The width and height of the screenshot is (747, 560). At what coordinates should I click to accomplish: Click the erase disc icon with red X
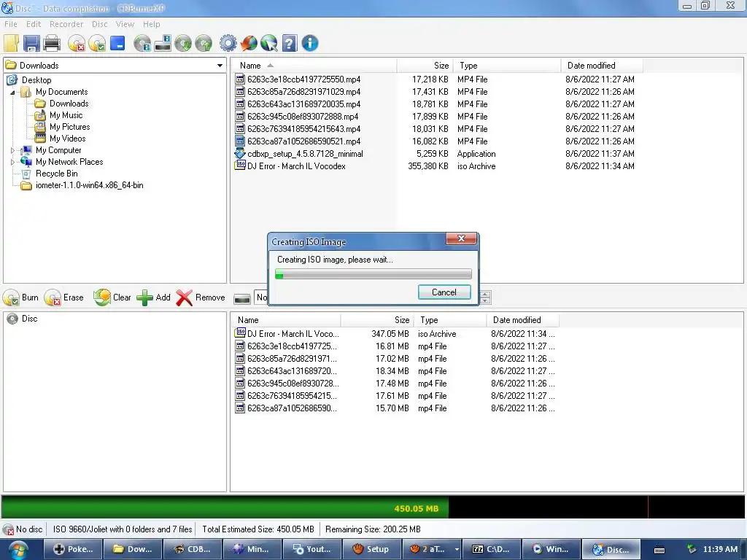[x=76, y=43]
